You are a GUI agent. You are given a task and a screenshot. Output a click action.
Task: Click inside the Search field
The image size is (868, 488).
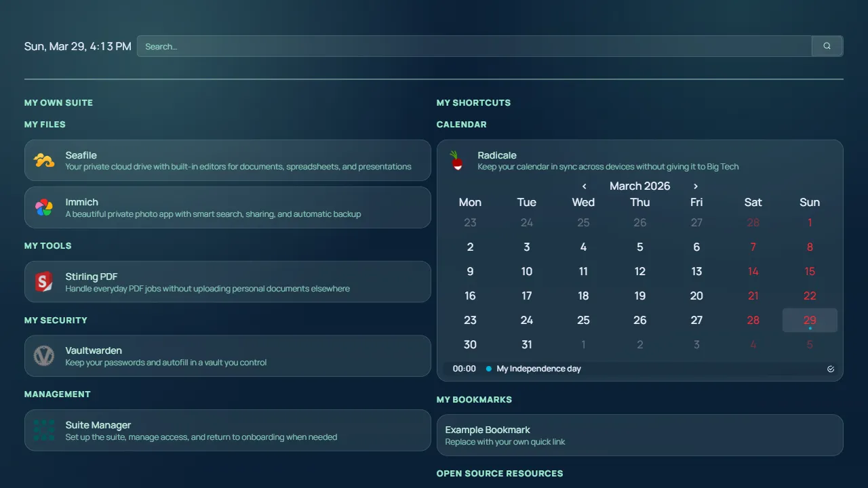click(407, 45)
